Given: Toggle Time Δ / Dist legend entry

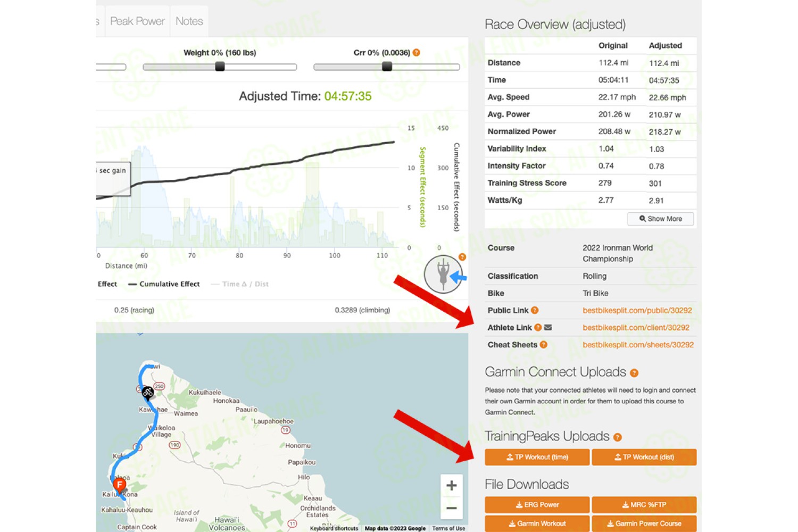Looking at the screenshot, I should (x=239, y=284).
